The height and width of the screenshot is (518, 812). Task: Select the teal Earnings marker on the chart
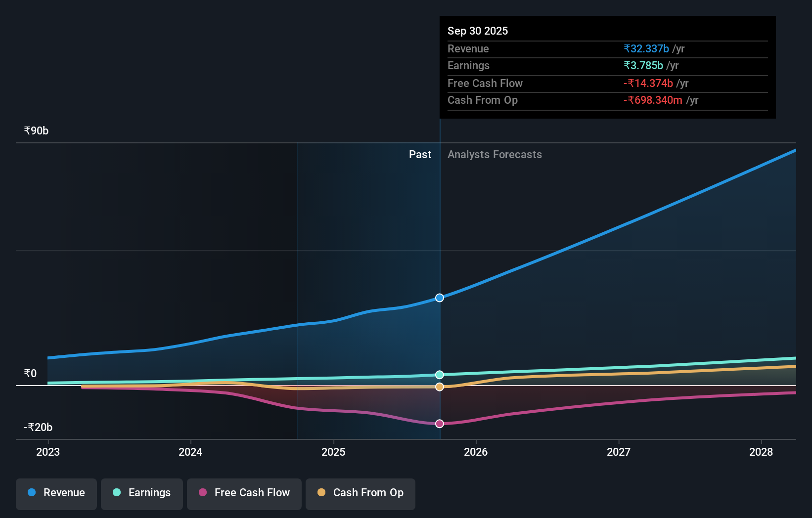[439, 375]
